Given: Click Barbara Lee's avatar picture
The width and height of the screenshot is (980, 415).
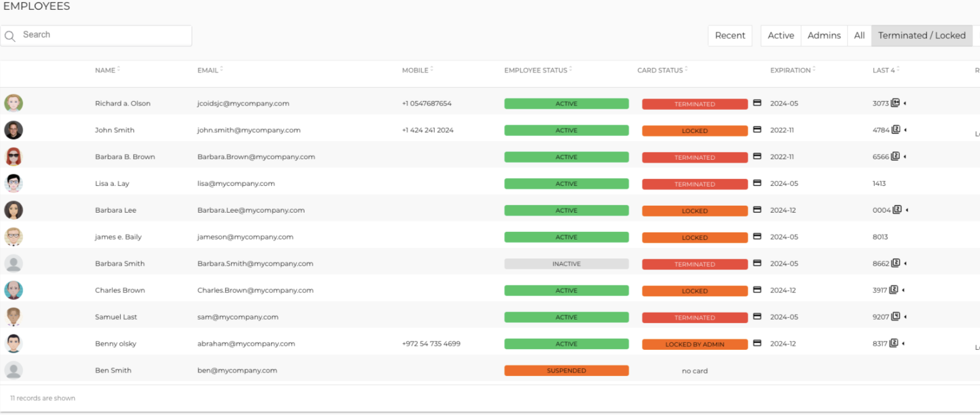Looking at the screenshot, I should click(x=13, y=210).
